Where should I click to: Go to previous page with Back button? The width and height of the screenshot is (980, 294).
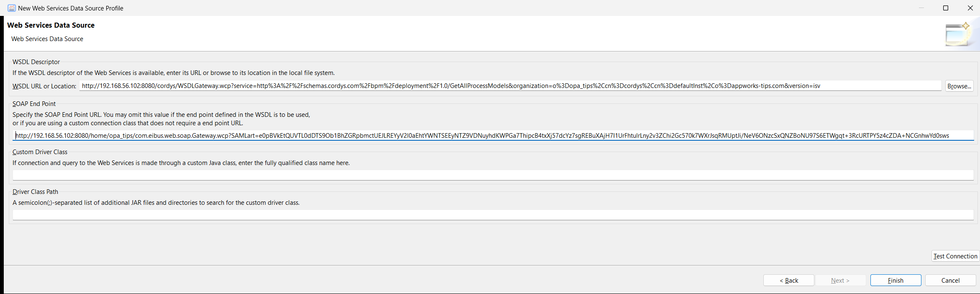coord(789,280)
